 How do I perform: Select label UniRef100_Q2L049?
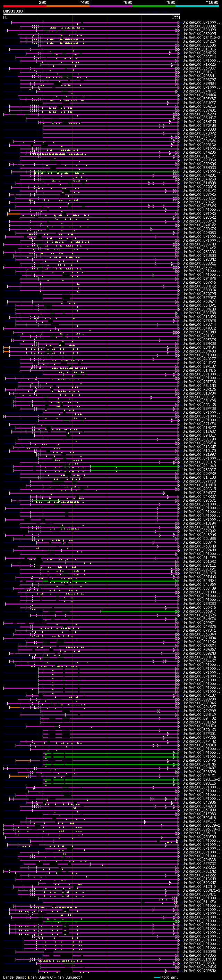[199, 466]
